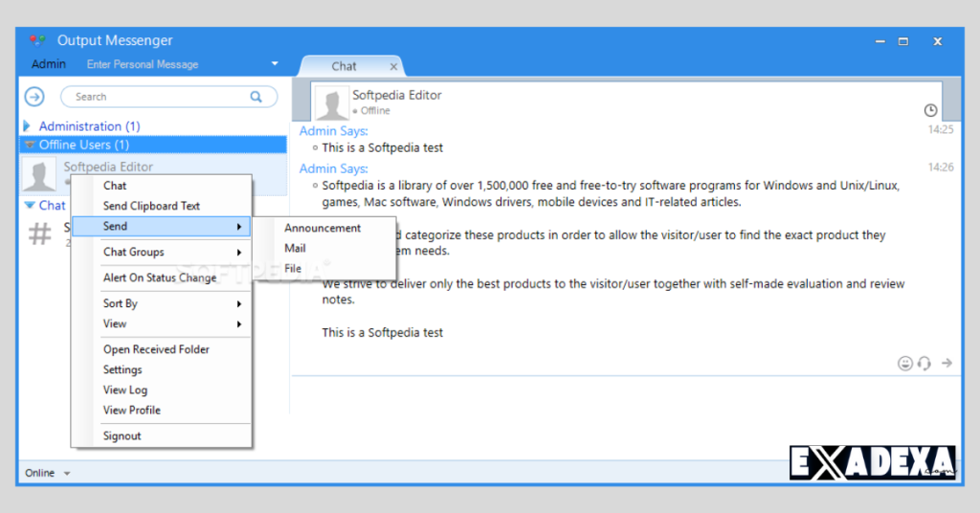Collapse the Chat section in sidebar
The width and height of the screenshot is (980, 513).
[x=30, y=205]
